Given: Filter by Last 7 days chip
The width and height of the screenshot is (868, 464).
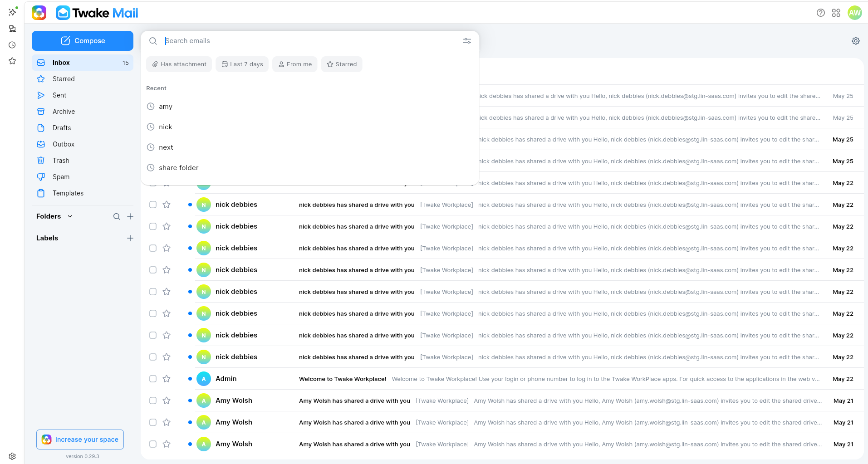Looking at the screenshot, I should pyautogui.click(x=242, y=64).
